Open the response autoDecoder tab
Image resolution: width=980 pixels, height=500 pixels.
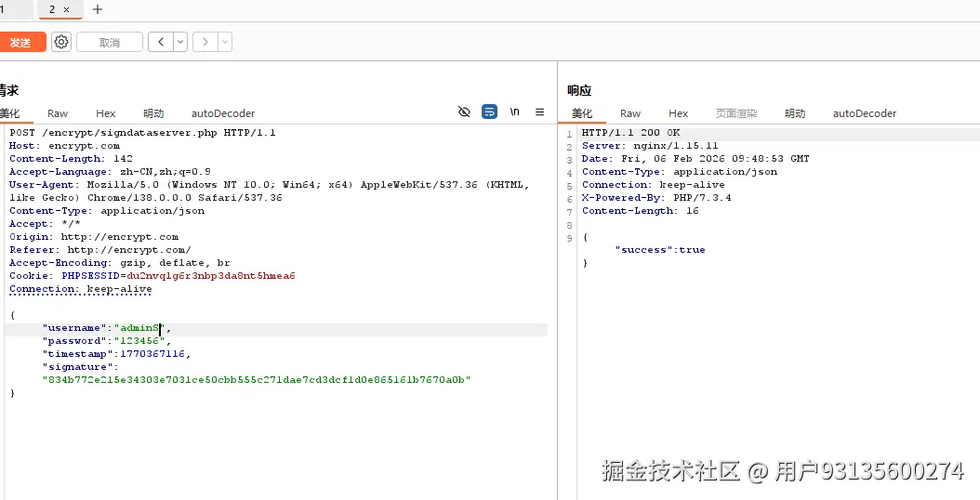click(x=865, y=113)
